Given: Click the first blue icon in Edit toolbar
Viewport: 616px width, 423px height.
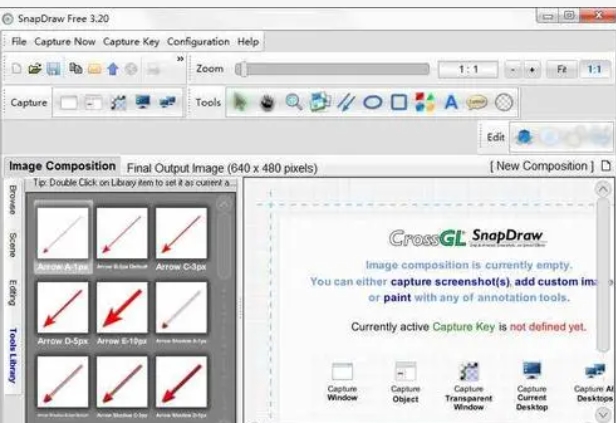Looking at the screenshot, I should (x=524, y=137).
